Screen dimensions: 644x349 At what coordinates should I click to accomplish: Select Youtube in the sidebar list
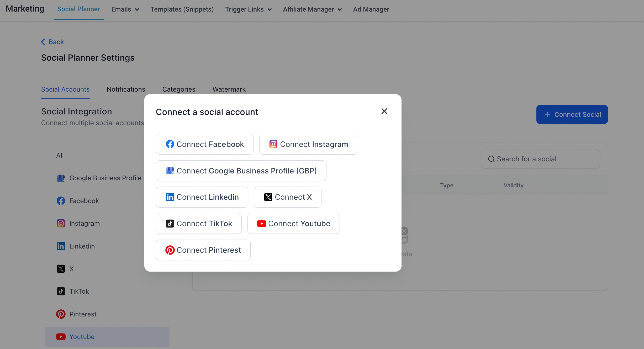pos(82,337)
